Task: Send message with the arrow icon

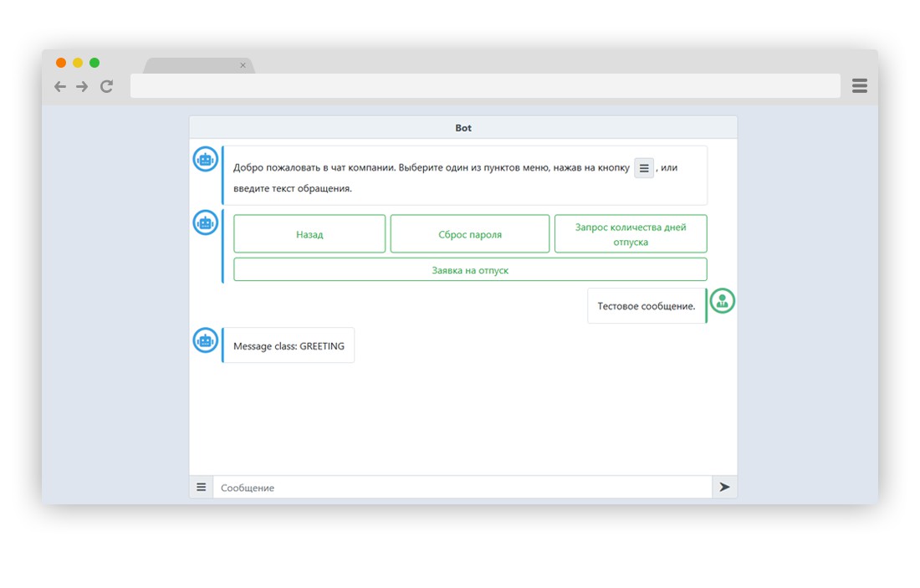Action: (x=724, y=487)
